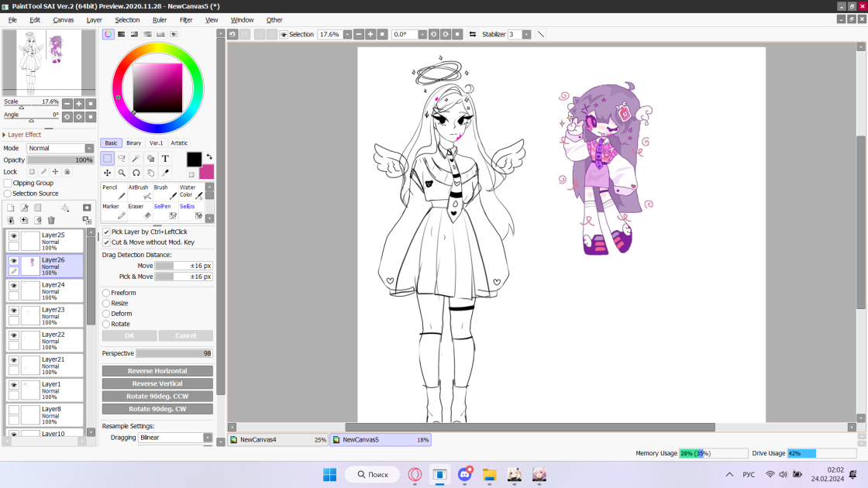Switch to the Artistic brush tab

(179, 143)
